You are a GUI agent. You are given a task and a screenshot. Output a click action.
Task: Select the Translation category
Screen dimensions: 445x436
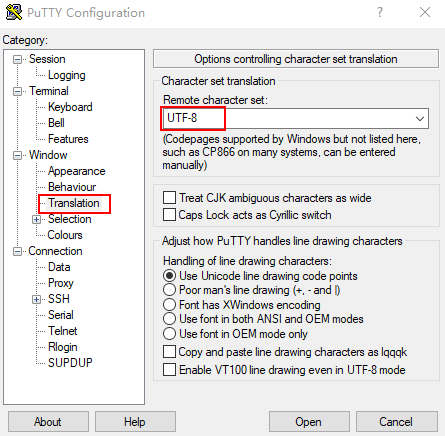74,203
